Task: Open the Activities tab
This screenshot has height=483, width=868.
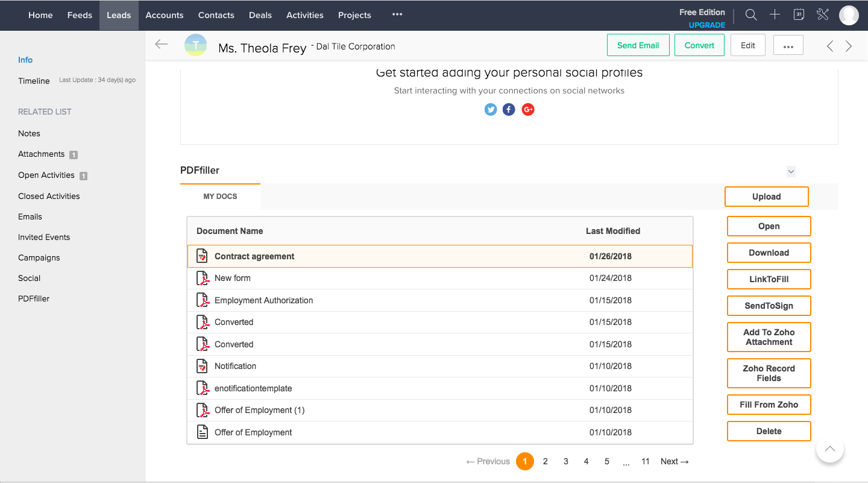Action: pyautogui.click(x=305, y=15)
